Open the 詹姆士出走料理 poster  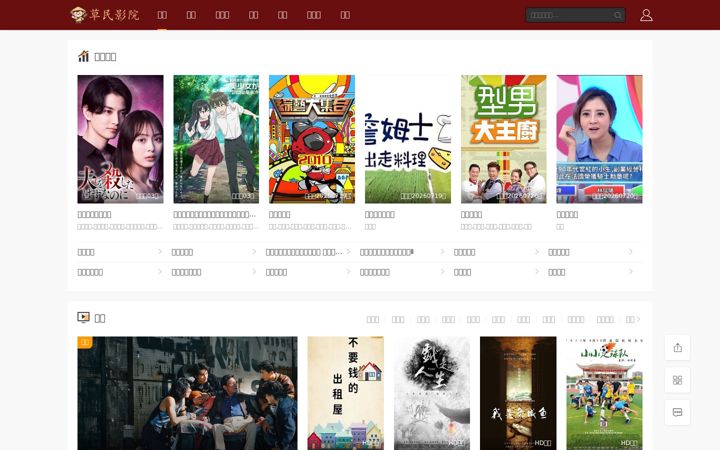(408, 139)
